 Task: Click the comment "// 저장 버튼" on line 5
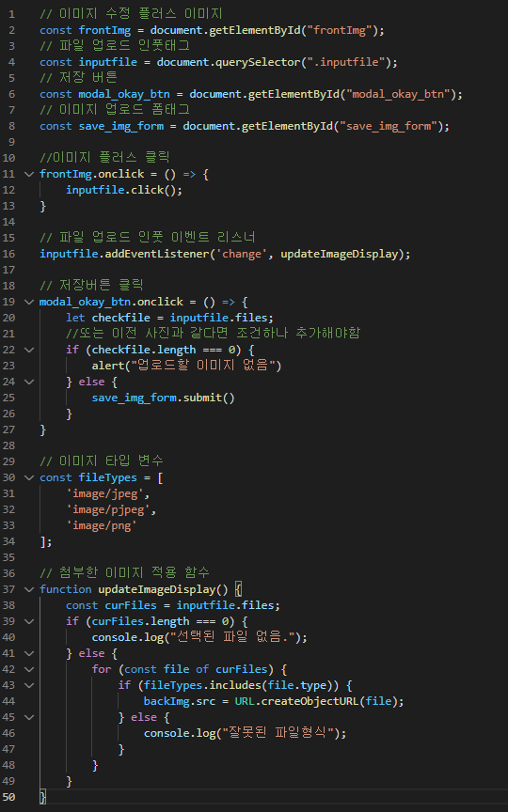78,78
